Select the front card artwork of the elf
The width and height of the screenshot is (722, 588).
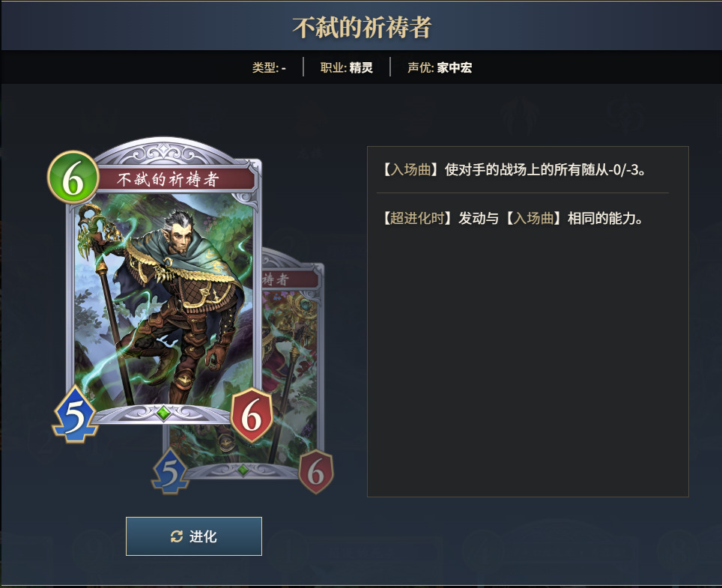point(163,300)
